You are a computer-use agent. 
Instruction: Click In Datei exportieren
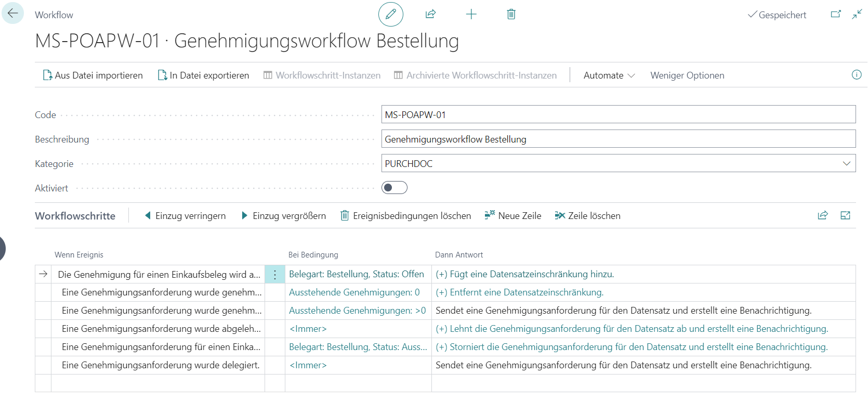(x=203, y=75)
